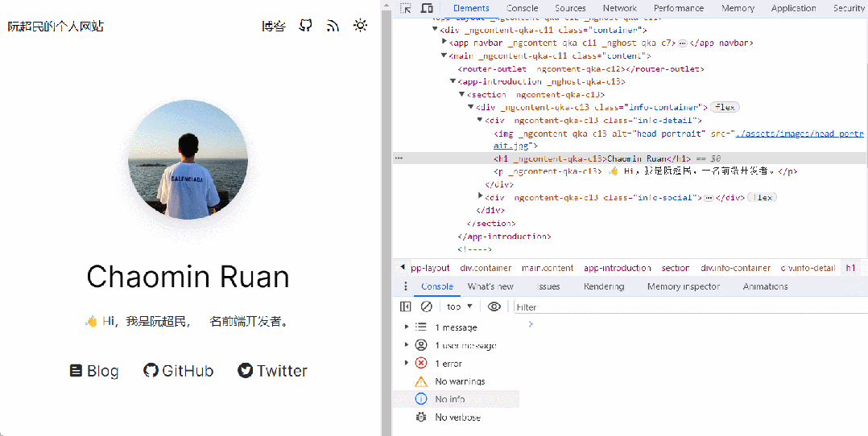The width and height of the screenshot is (868, 436).
Task: Open the GitHub link below the intro
Action: pyautogui.click(x=178, y=371)
